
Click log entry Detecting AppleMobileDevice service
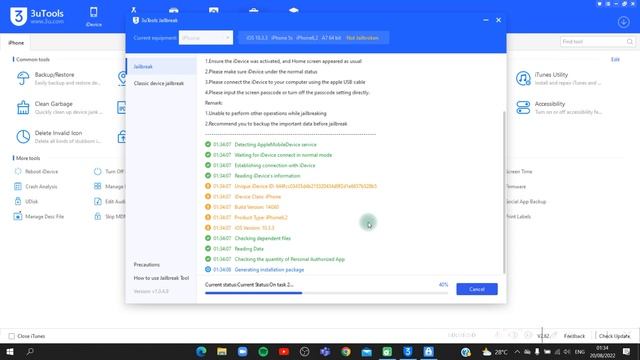coord(275,144)
